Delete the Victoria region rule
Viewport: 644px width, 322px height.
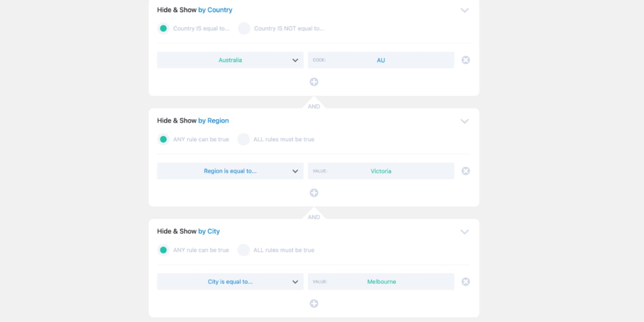coord(465,171)
